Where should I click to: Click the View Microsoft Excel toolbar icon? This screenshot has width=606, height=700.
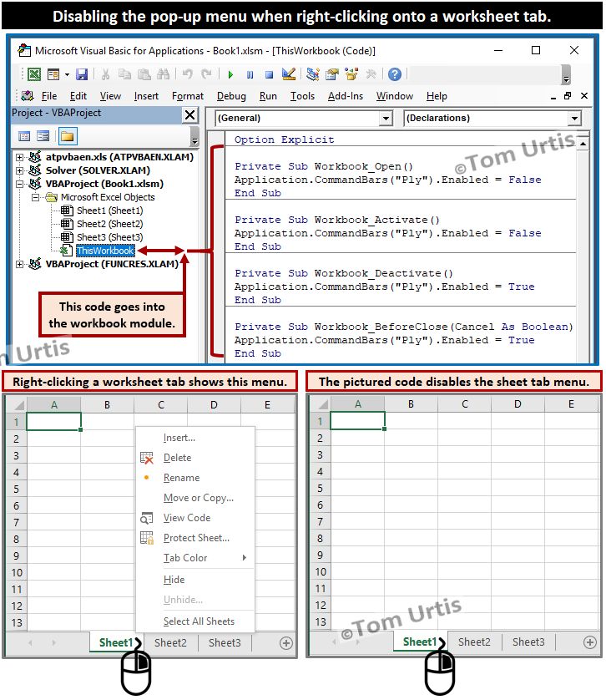coord(34,74)
